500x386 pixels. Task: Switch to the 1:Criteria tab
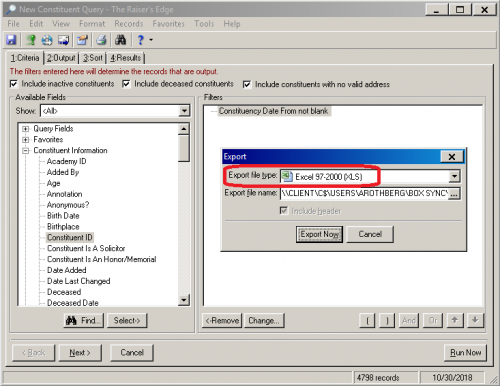pos(25,58)
